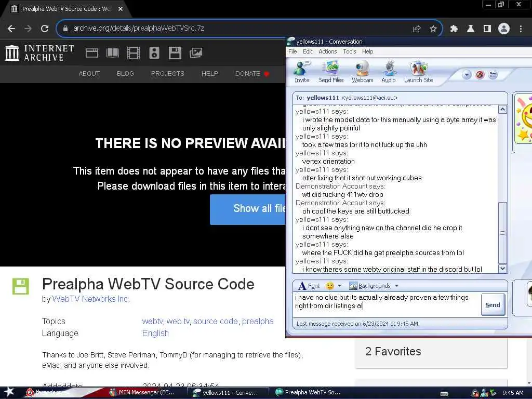Open the Edit menu in Messenger conversation
This screenshot has width=532, height=399.
(308, 51)
